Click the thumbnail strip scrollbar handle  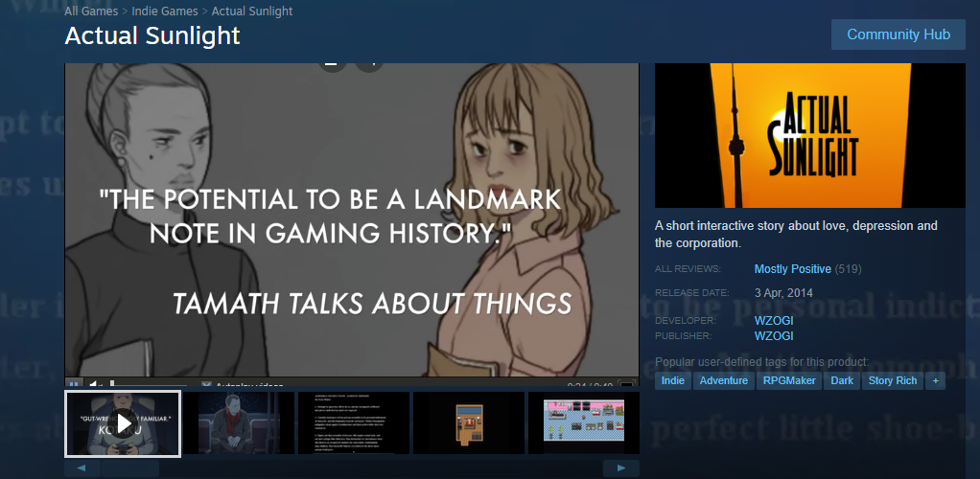tap(130, 468)
